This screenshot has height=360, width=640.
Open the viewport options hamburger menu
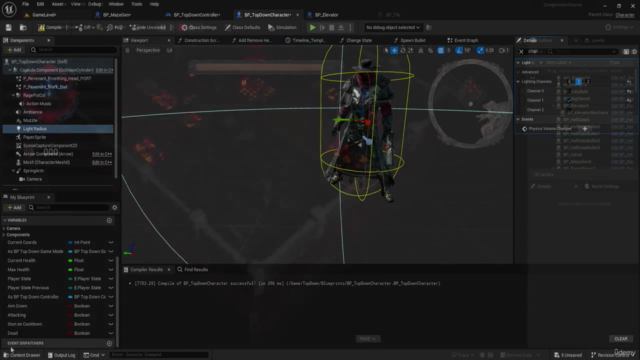[x=128, y=50]
